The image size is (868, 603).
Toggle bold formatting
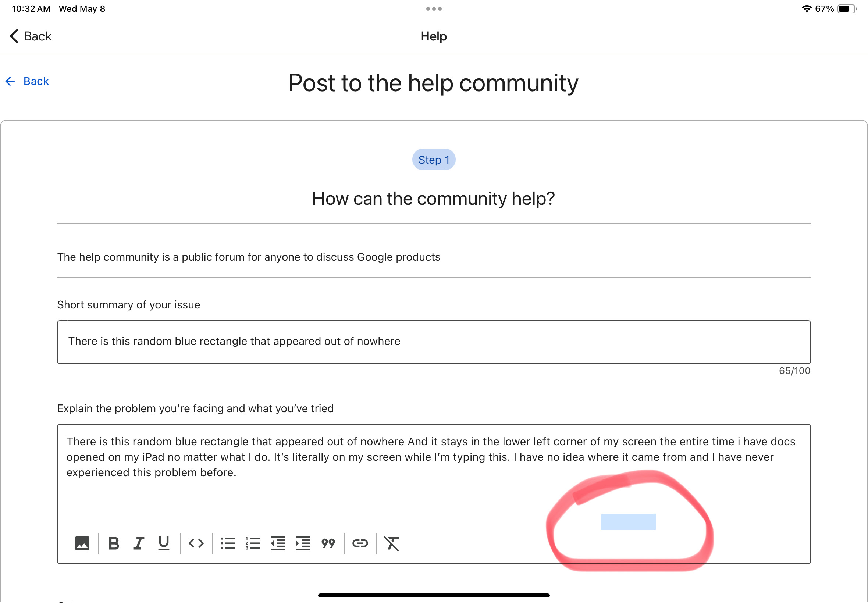click(114, 543)
